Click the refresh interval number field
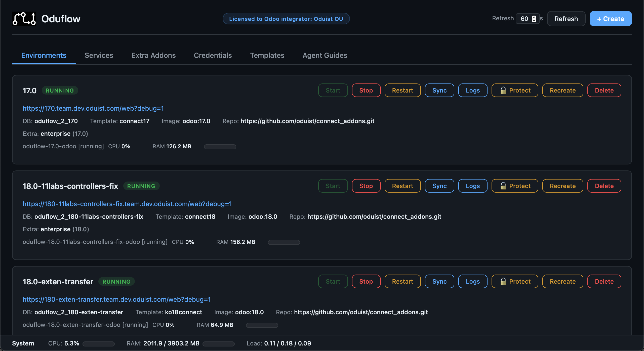This screenshot has width=644, height=351. pos(525,19)
